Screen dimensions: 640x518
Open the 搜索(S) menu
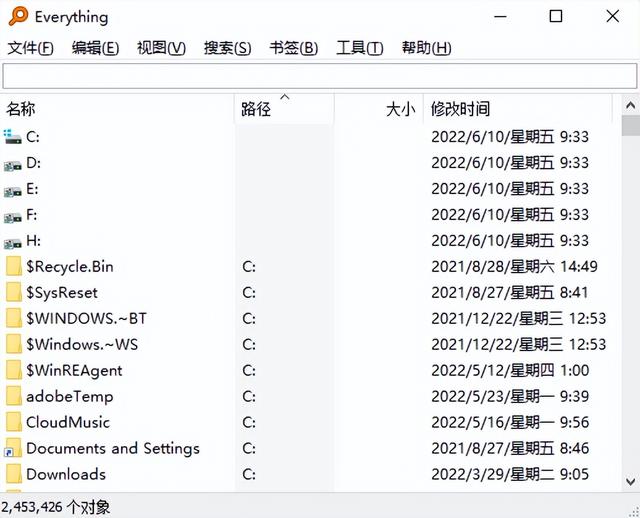227,48
